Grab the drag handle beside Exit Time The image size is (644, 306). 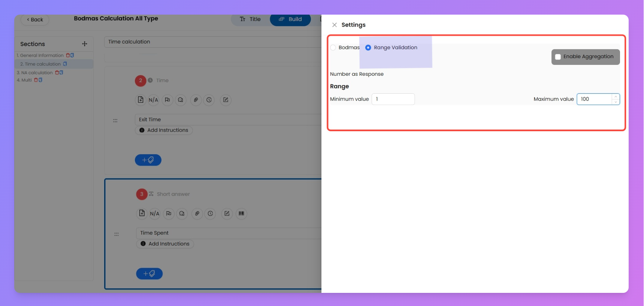115,121
